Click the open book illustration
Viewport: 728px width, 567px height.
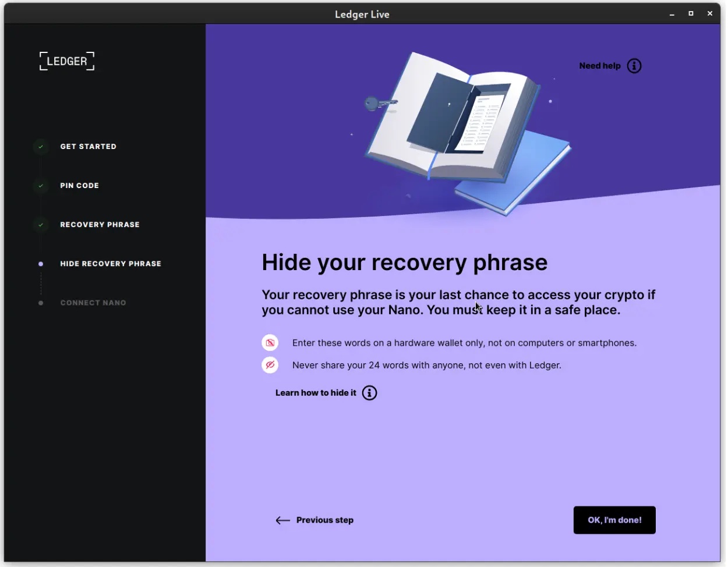(x=452, y=116)
